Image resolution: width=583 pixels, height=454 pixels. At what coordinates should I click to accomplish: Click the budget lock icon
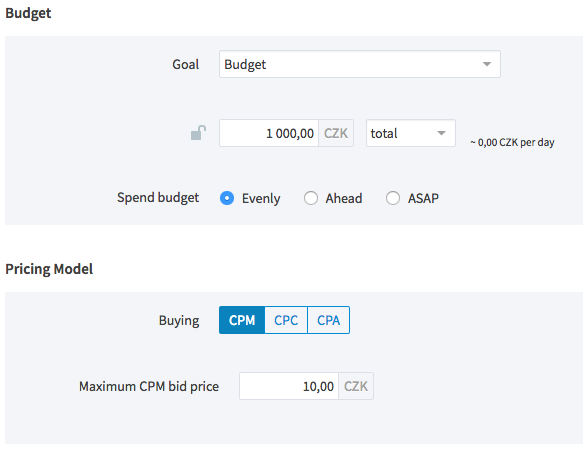click(x=198, y=133)
